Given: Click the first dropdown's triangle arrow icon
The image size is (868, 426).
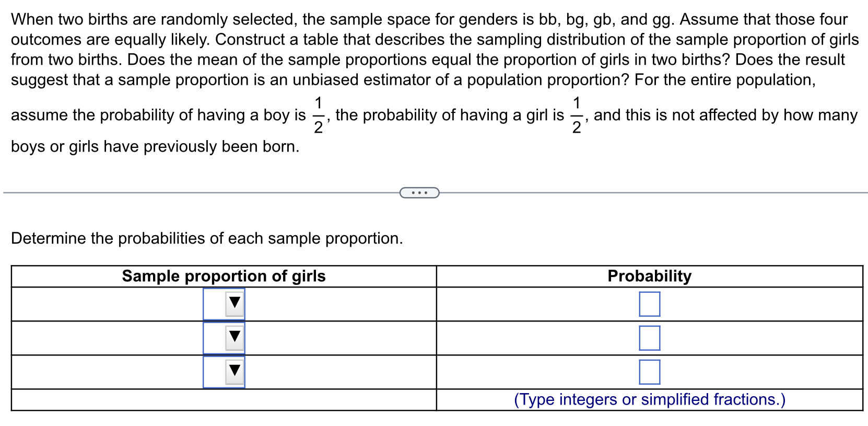Looking at the screenshot, I should [x=233, y=303].
